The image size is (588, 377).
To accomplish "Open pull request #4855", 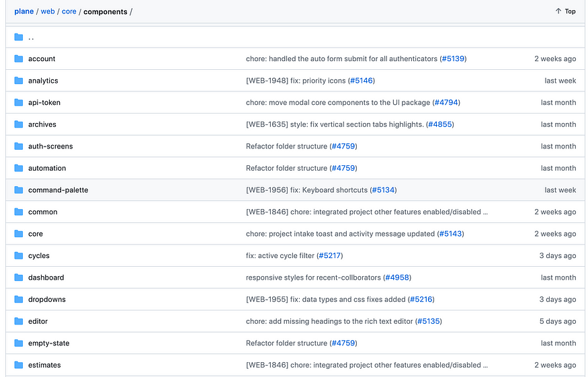I will (x=440, y=124).
